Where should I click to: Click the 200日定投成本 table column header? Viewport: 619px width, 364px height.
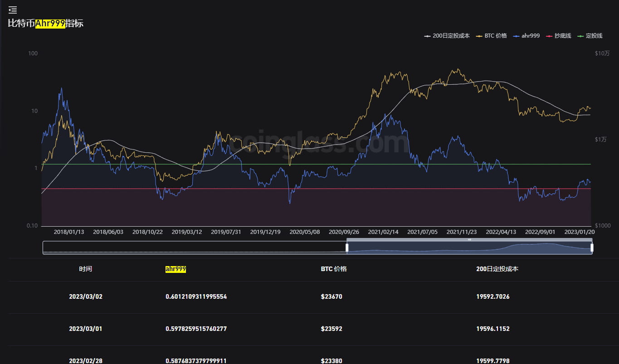(497, 269)
